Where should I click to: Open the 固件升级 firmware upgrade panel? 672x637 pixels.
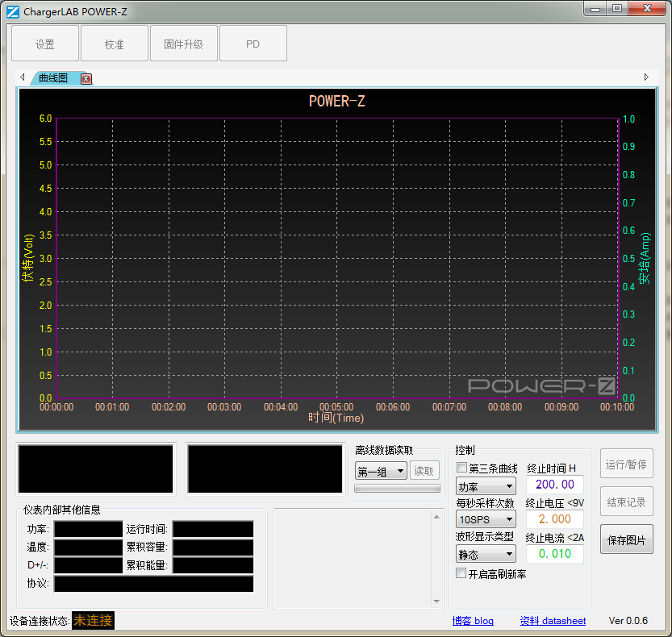pyautogui.click(x=183, y=43)
